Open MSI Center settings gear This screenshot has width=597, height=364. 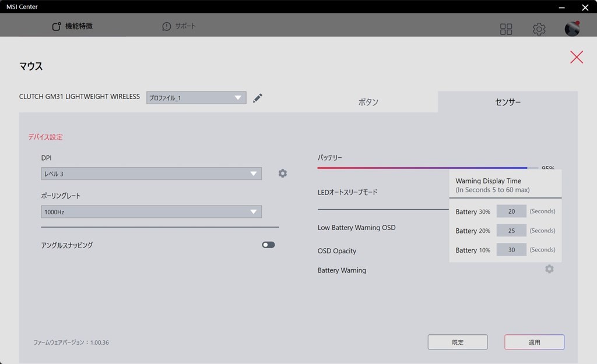[539, 29]
